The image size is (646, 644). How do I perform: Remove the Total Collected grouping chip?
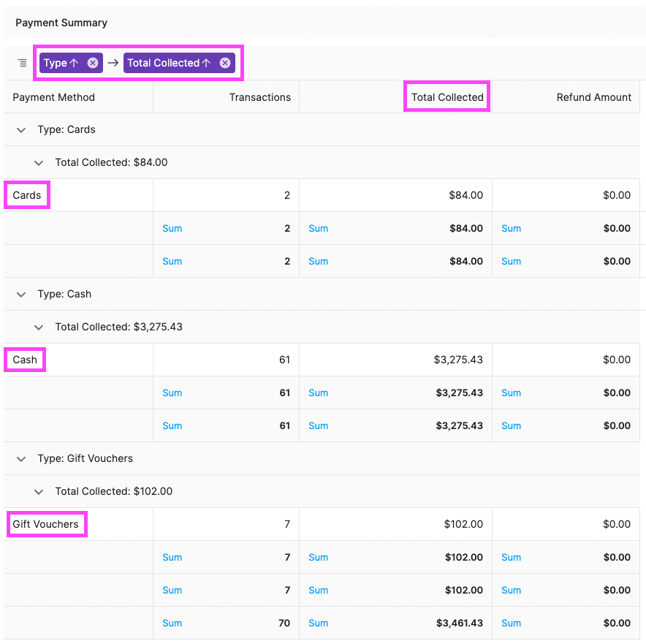[x=225, y=63]
